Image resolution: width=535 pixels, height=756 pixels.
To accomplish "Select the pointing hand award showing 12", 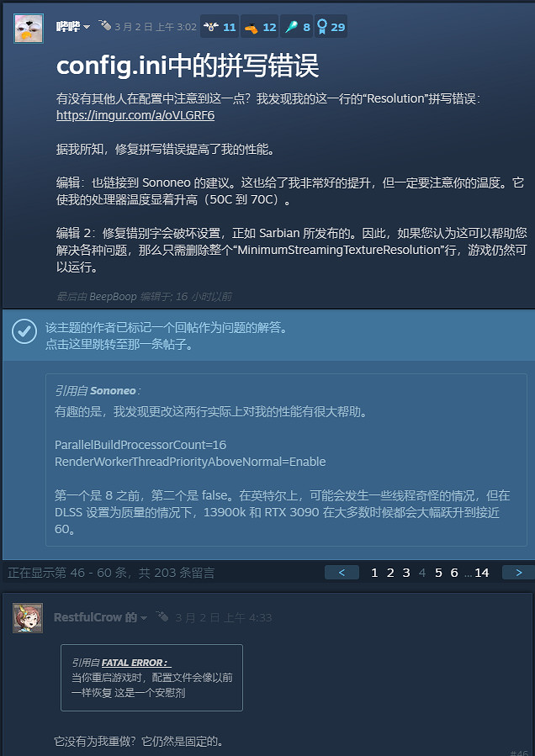I will point(260,27).
